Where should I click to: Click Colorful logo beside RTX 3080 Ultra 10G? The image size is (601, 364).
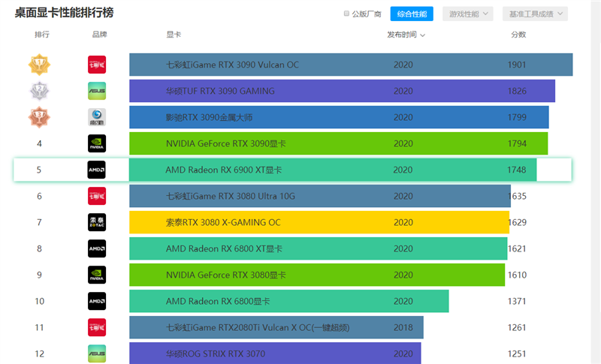tap(97, 196)
